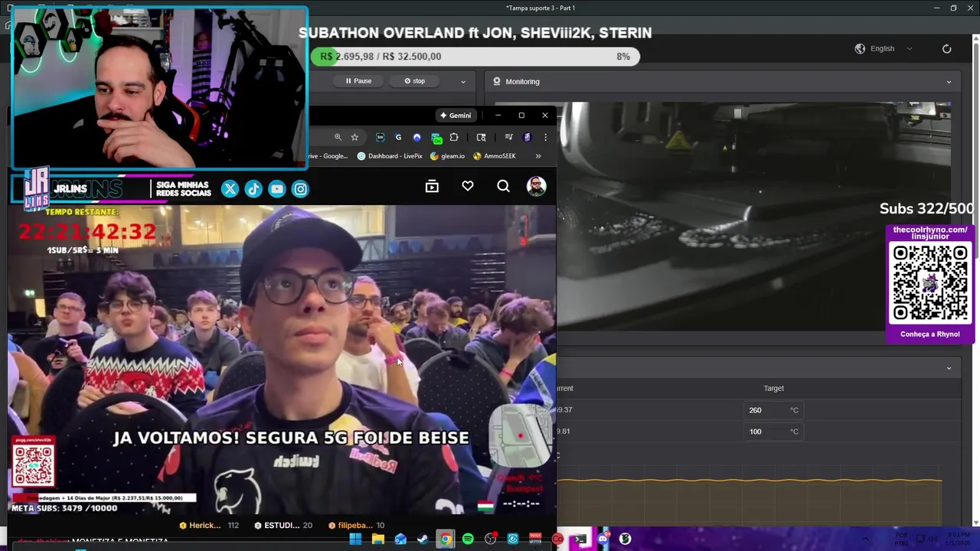Click the Twitch stream video player
The height and width of the screenshot is (551, 980).
point(282,360)
